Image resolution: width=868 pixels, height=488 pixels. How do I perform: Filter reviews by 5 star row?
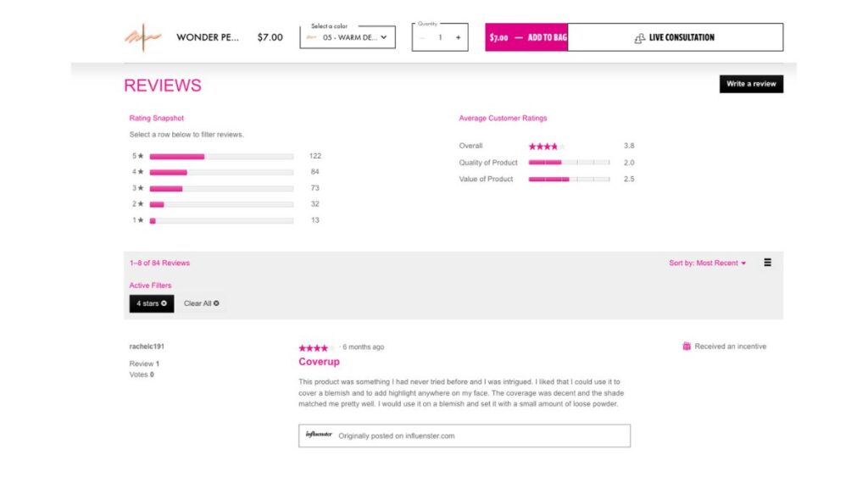pyautogui.click(x=220, y=156)
